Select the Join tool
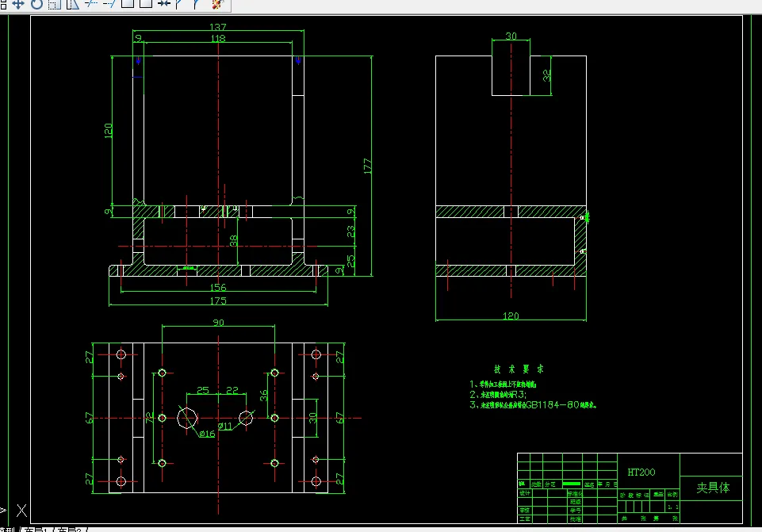The height and width of the screenshot is (532, 762). (x=164, y=4)
